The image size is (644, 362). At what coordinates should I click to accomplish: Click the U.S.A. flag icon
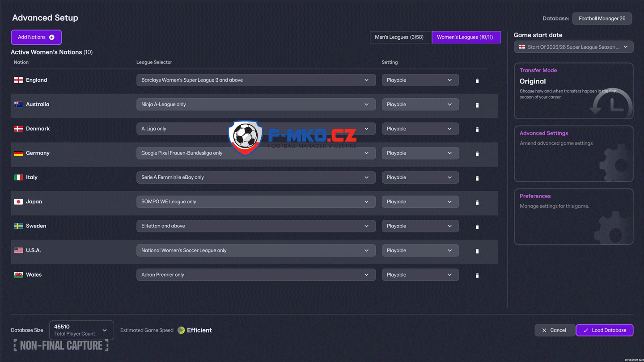(x=18, y=250)
